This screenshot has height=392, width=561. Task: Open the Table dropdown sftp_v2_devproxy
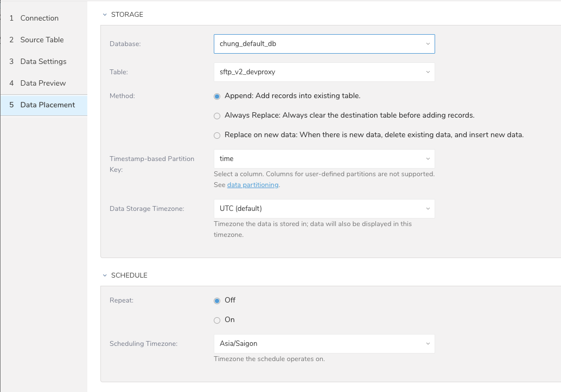(324, 72)
